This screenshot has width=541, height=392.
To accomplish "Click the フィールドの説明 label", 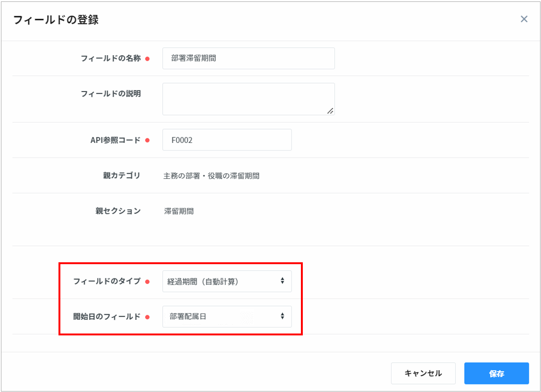I will pos(110,93).
